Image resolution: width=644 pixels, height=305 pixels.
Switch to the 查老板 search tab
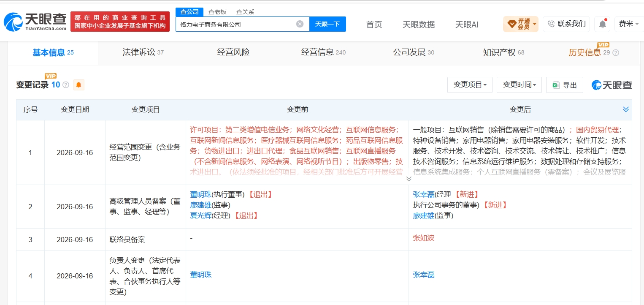(218, 12)
